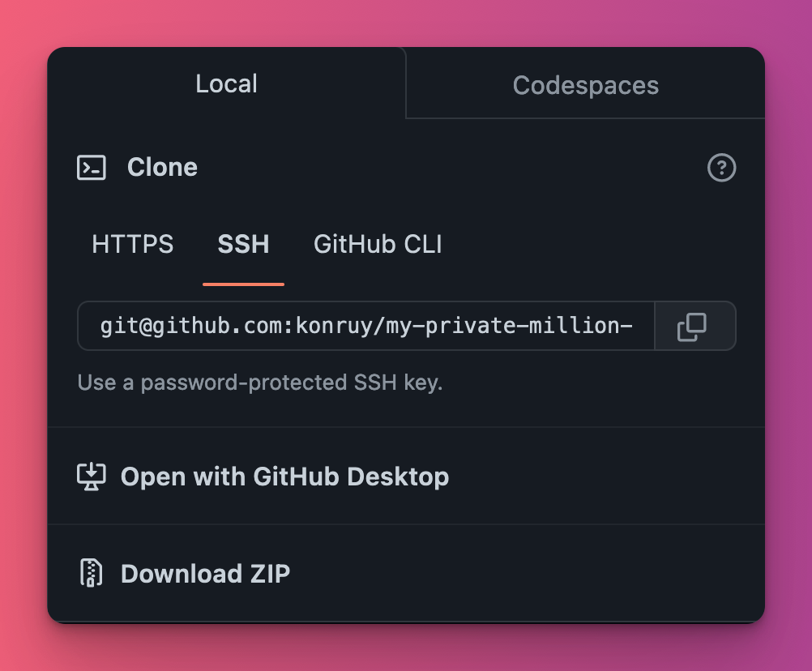Click the ZIP file icon
Image resolution: width=812 pixels, height=671 pixels.
[x=91, y=573]
